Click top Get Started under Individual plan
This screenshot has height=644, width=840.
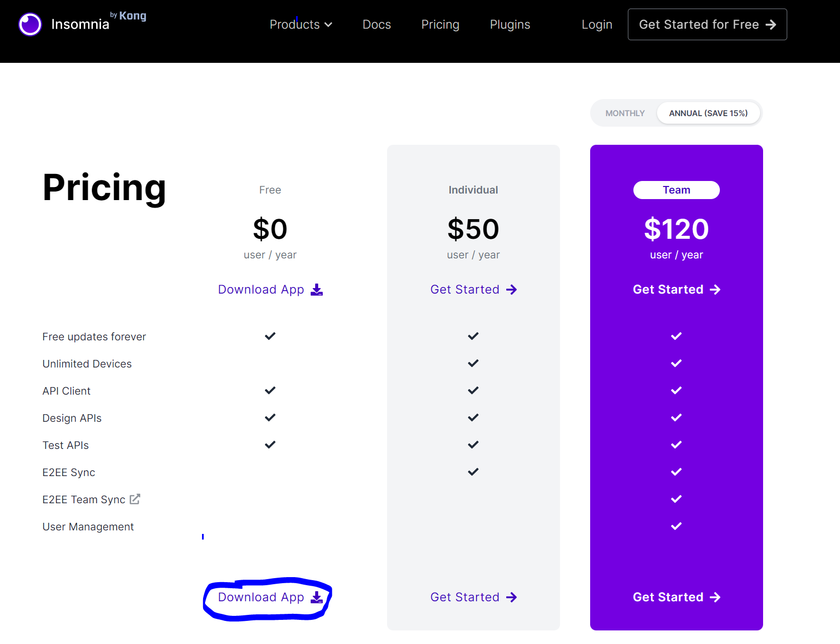point(474,290)
